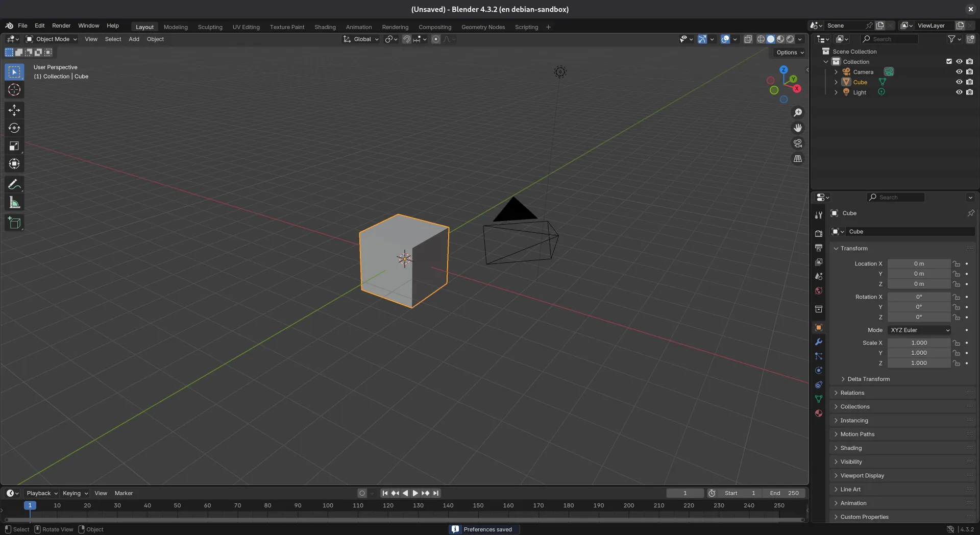Click the outliner Search field

889,39
